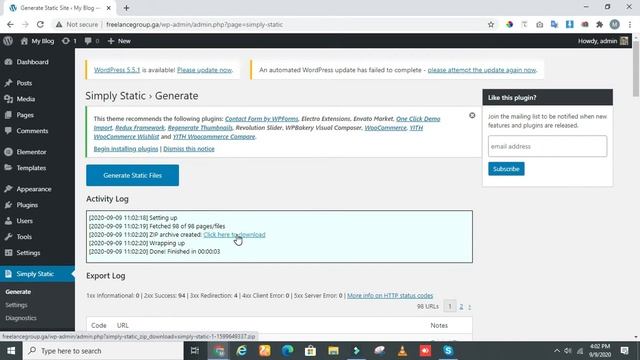The height and width of the screenshot is (360, 640).
Task: Open Diagnostics submenu
Action: tap(21, 318)
